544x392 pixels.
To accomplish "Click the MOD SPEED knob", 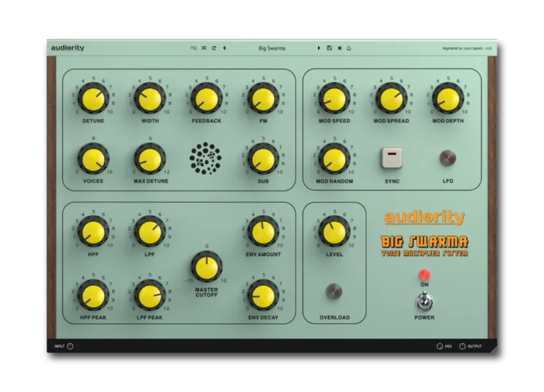I will pyautogui.click(x=334, y=99).
